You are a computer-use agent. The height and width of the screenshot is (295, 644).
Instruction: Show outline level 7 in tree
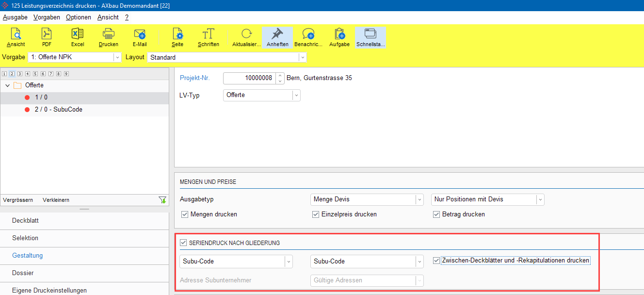(51, 74)
